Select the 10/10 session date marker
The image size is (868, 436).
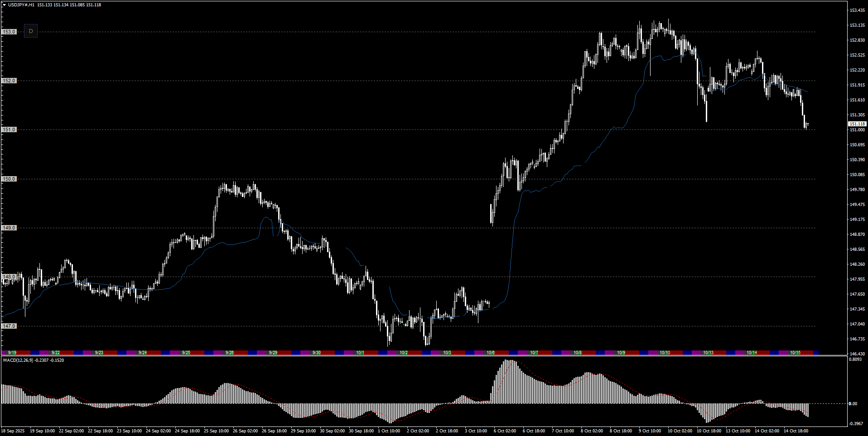click(x=665, y=352)
